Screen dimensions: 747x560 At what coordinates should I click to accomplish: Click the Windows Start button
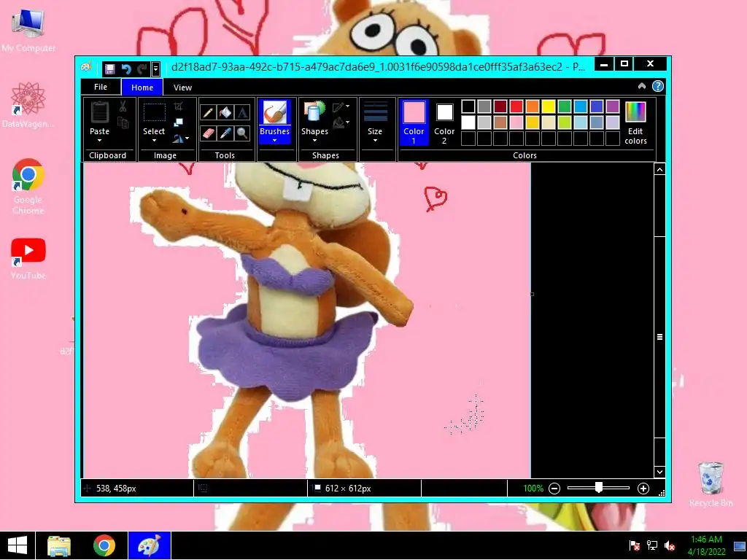point(18,545)
